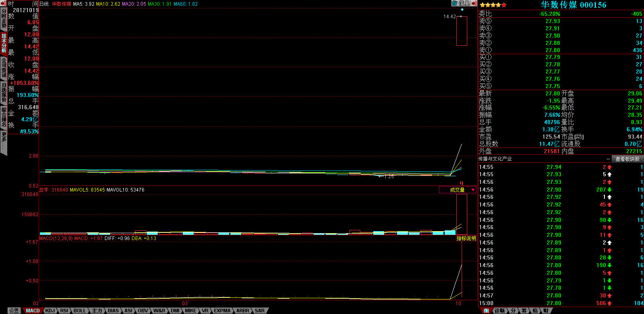Select the ARBR indicator tab
The image size is (644, 314).
(243, 311)
